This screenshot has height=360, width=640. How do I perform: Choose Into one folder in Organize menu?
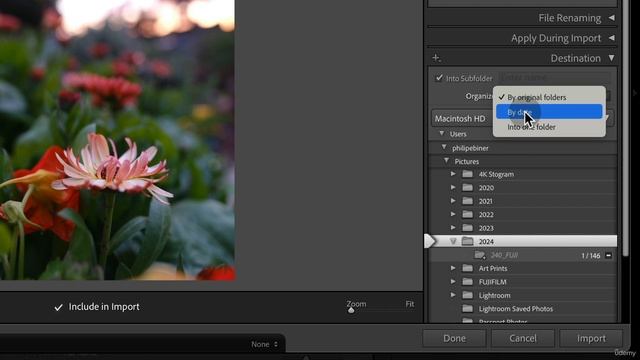[x=549, y=127]
